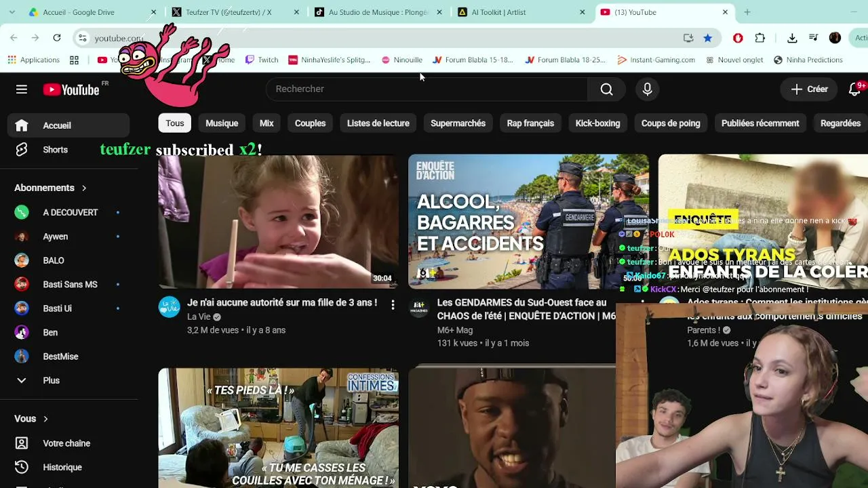
Task: Open the Instant-Gaming.com bookmark
Action: tap(656, 60)
